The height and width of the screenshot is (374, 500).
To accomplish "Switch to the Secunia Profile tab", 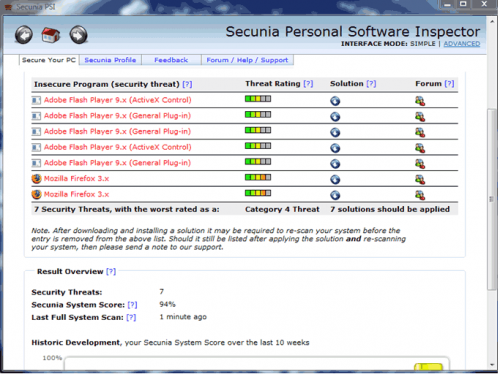I will tap(110, 60).
